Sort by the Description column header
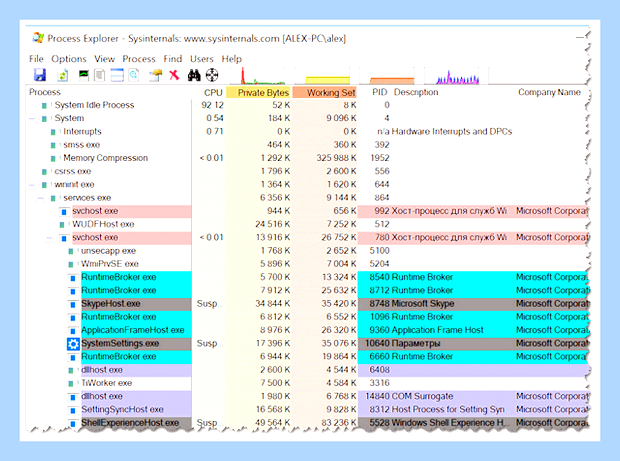Viewport: 620px width, 461px height. pos(416,92)
